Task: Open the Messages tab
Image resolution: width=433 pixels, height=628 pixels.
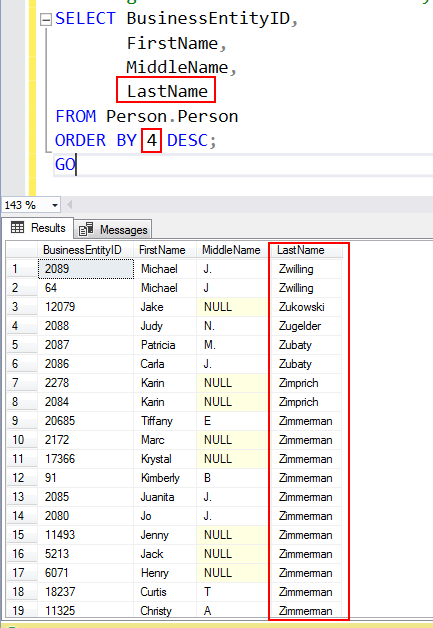Action: pos(113,229)
